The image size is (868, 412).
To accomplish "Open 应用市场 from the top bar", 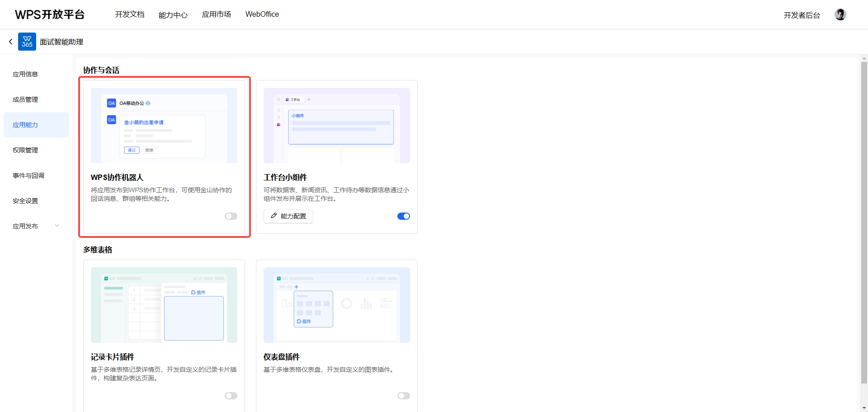I will [217, 14].
